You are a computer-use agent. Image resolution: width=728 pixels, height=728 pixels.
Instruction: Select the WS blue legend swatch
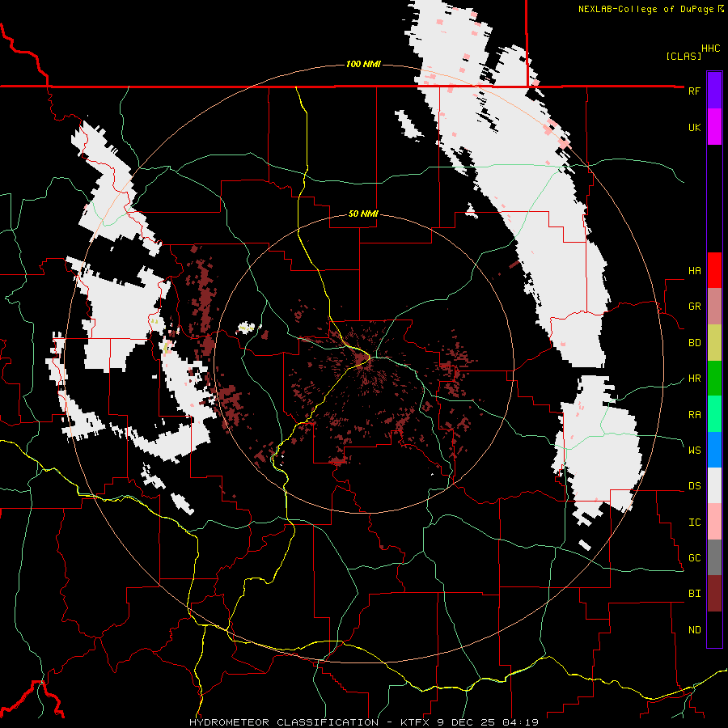point(714,450)
